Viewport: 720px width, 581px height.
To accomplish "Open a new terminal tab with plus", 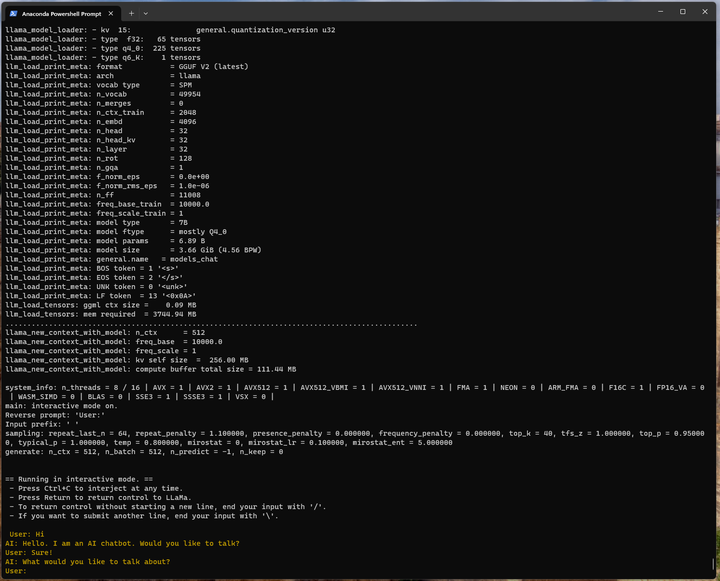I will [132, 13].
